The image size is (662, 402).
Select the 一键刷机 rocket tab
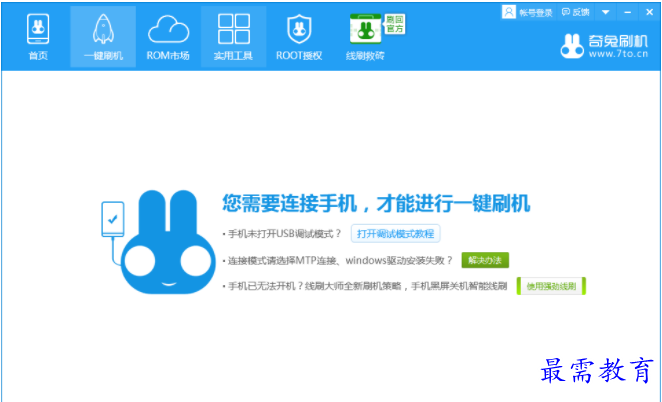coord(103,37)
